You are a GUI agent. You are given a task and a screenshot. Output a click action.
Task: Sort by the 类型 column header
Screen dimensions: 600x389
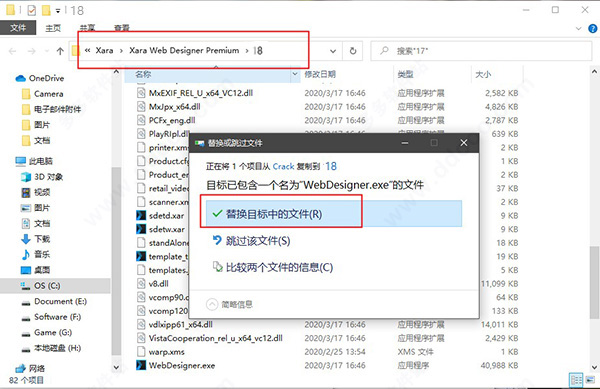(405, 74)
